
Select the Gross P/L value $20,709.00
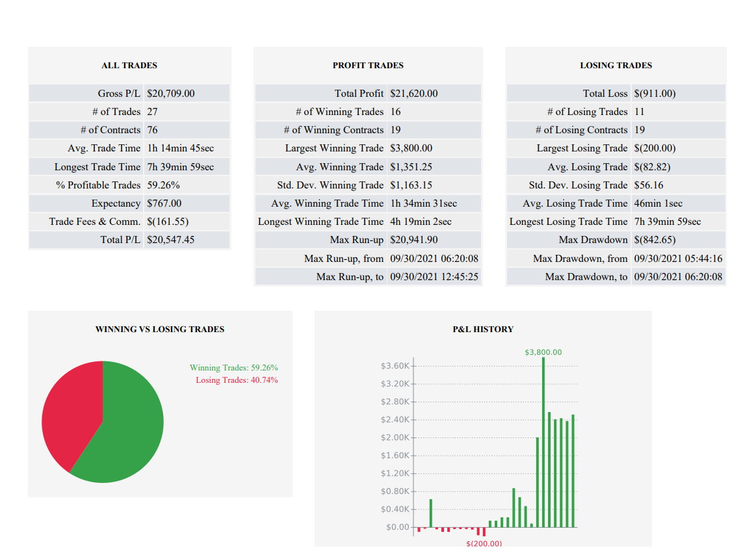pos(171,93)
